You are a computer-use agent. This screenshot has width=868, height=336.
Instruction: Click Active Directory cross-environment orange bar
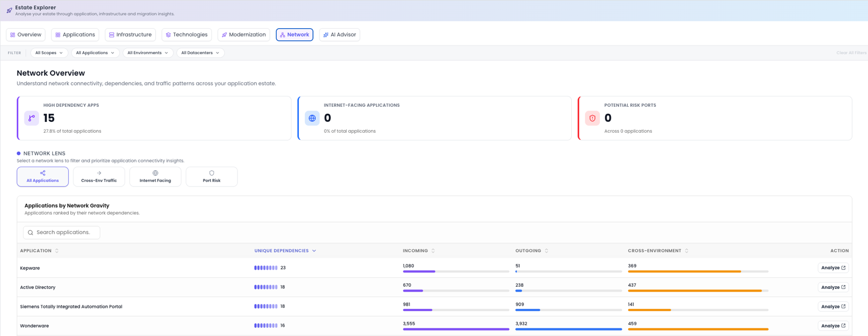point(695,290)
